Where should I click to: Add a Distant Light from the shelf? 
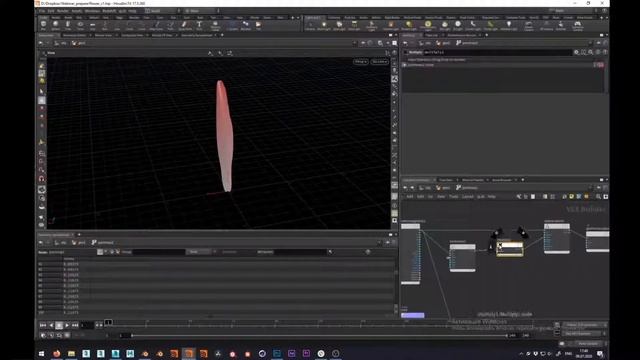pos(408,26)
